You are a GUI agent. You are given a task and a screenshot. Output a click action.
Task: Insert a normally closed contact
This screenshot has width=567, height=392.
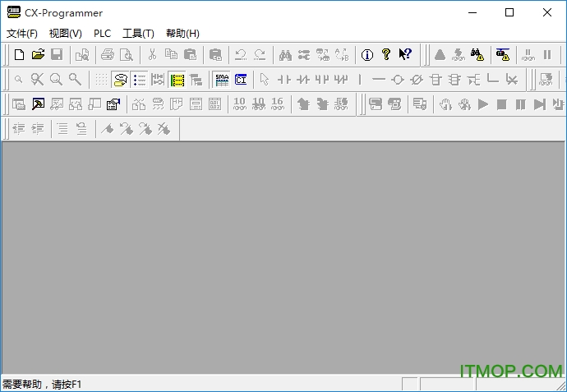click(302, 79)
